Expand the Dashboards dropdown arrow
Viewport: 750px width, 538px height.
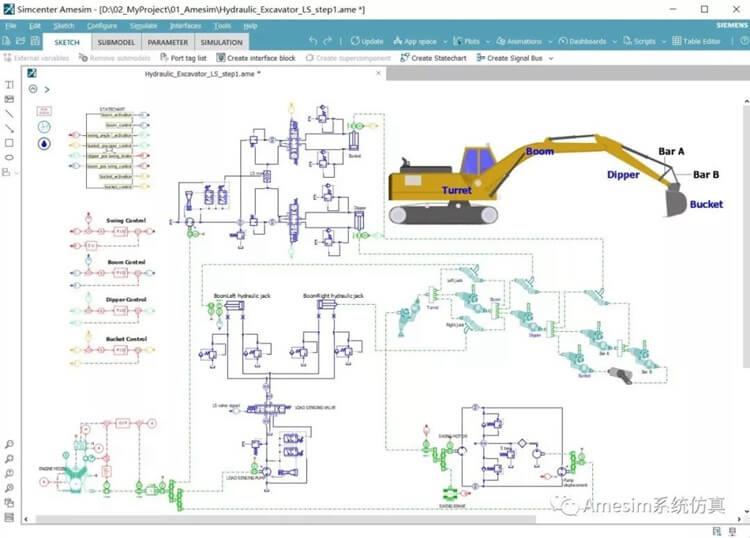[x=615, y=42]
